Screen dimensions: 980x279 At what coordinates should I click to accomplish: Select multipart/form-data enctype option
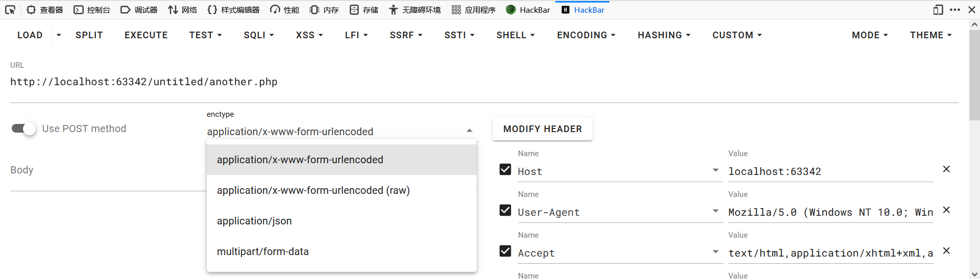pos(341,251)
